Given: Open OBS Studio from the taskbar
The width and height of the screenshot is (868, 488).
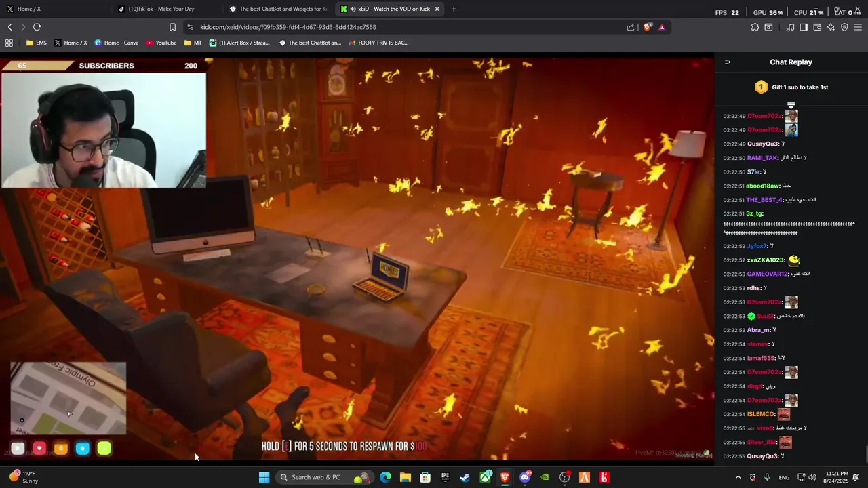Looking at the screenshot, I should click(564, 477).
